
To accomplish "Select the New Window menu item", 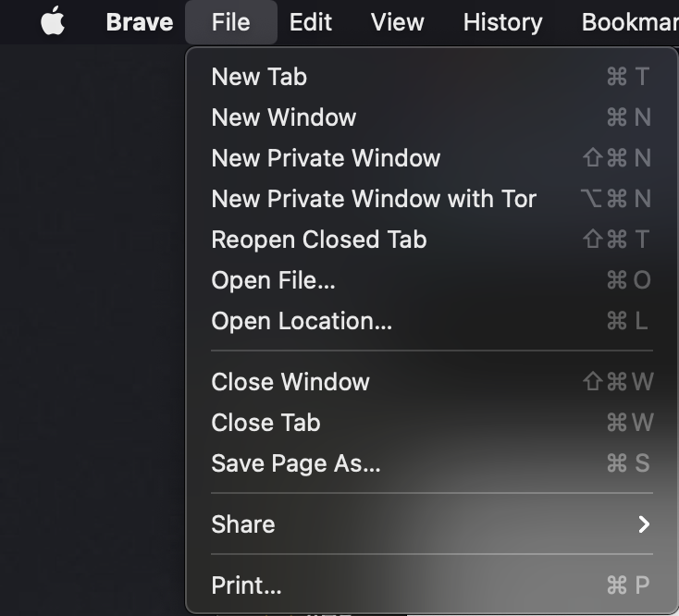I will click(x=432, y=117).
